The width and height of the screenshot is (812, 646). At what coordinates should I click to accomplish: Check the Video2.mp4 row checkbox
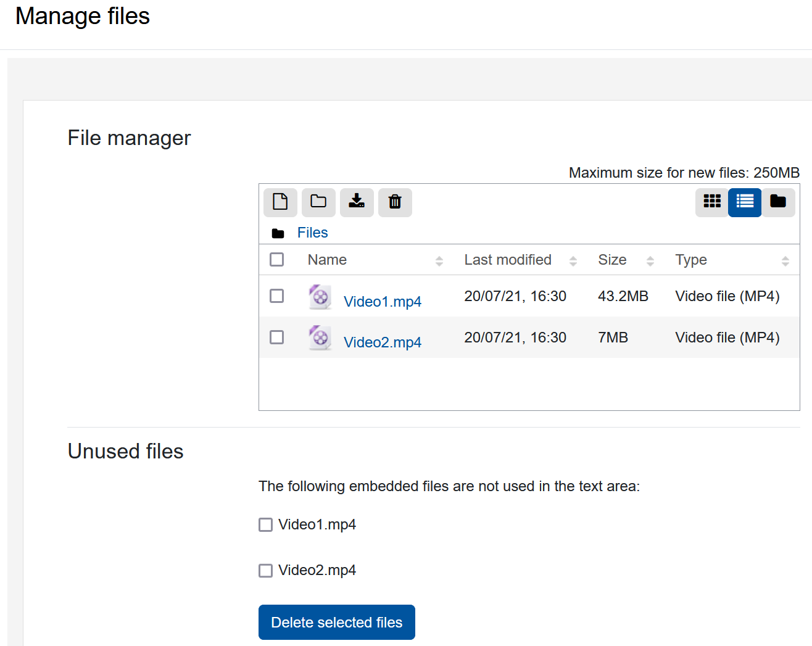(276, 337)
